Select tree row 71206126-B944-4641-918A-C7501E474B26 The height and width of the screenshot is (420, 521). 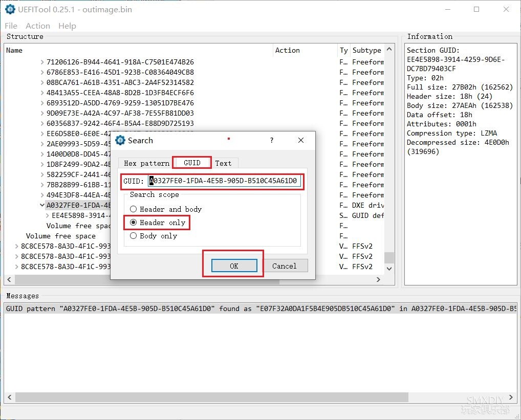pyautogui.click(x=120, y=62)
